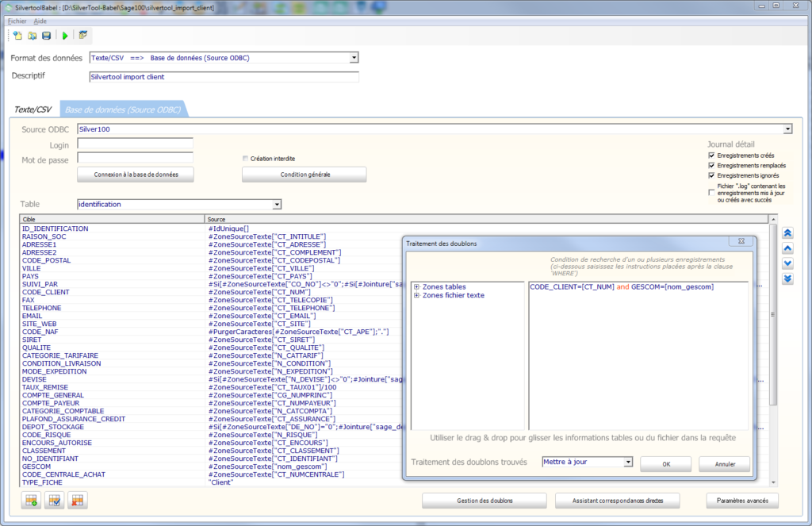This screenshot has width=812, height=526.
Task: Save the current import configuration
Action: (45, 35)
